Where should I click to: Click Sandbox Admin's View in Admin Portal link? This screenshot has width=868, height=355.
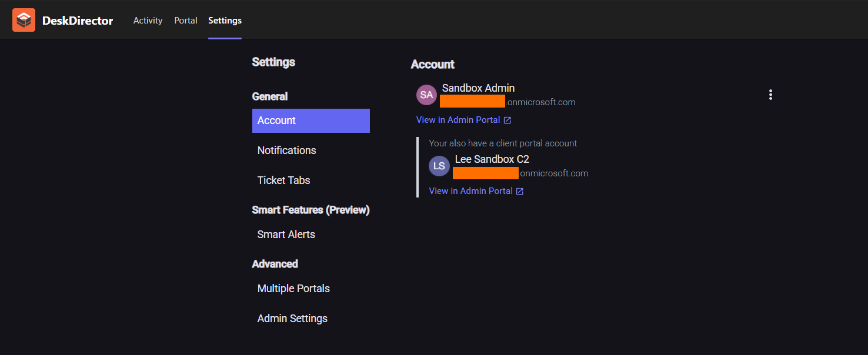[x=458, y=120]
